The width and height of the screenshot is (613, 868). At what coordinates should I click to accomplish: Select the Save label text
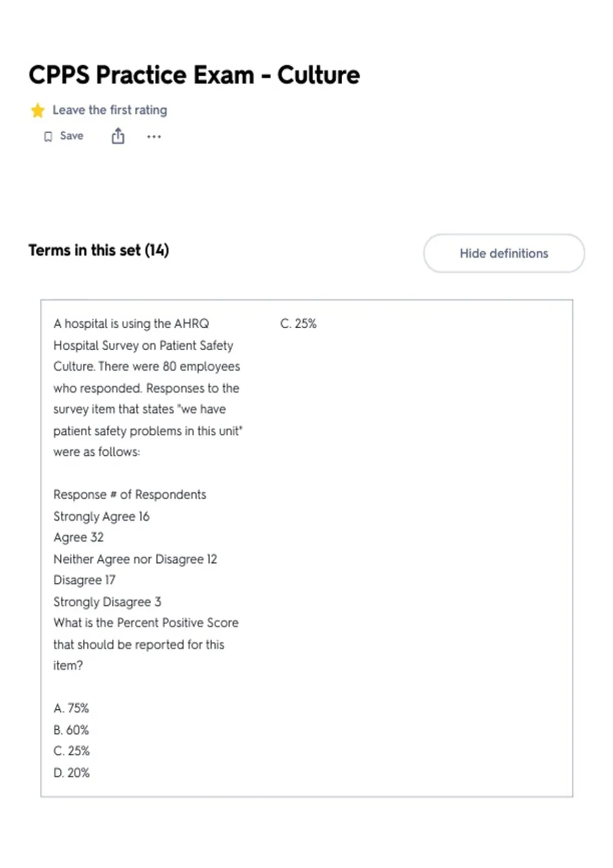(72, 136)
